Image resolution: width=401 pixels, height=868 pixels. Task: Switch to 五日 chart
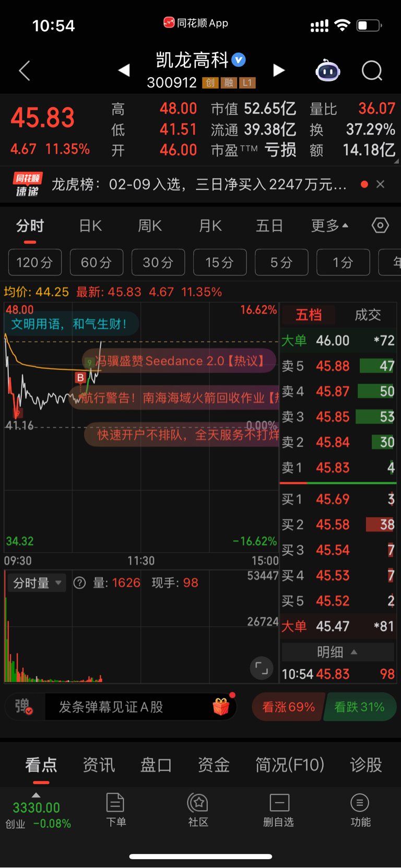click(x=269, y=226)
